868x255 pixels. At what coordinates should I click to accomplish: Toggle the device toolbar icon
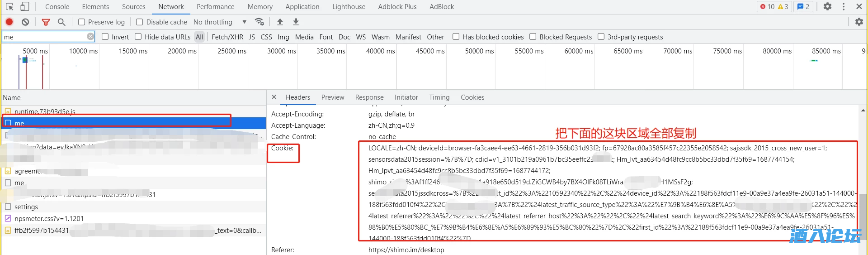pyautogui.click(x=25, y=7)
